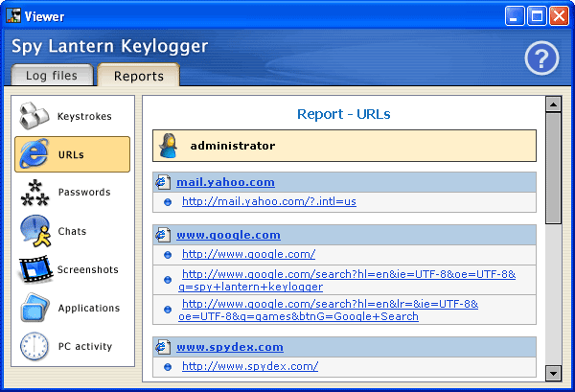Click the Chats speech bubble icon

tap(35, 231)
